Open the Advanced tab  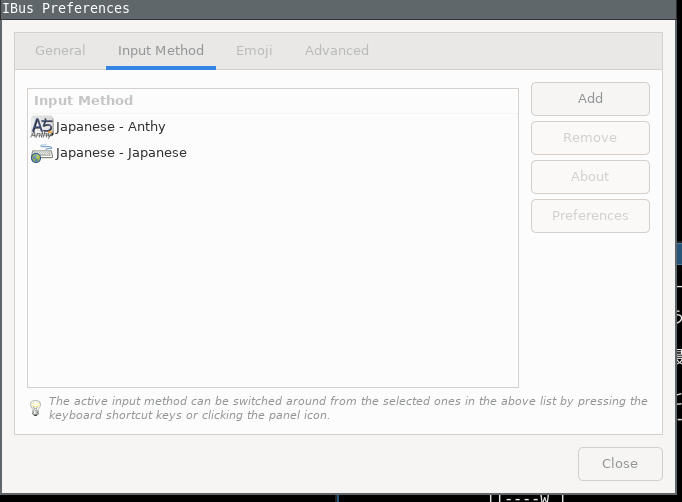337,50
